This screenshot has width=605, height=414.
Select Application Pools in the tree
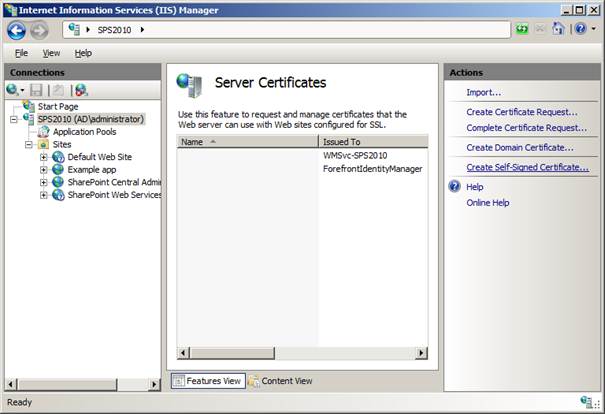(84, 132)
